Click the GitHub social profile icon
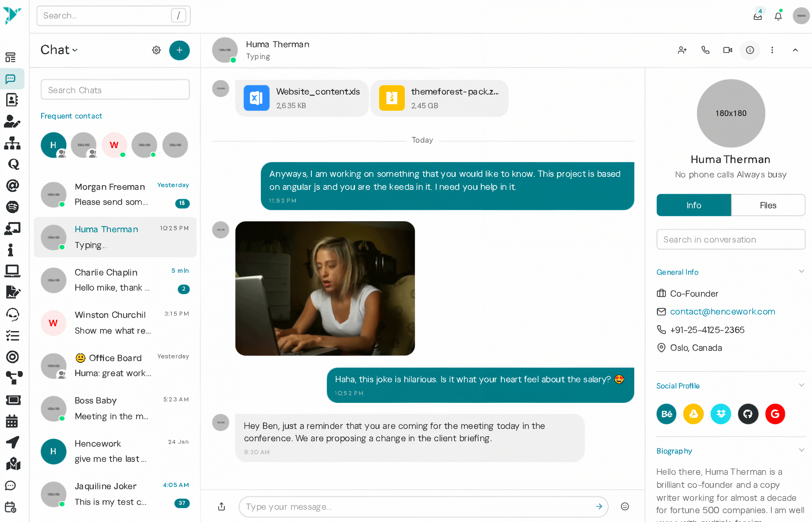The height and width of the screenshot is (522, 812). coord(748,414)
